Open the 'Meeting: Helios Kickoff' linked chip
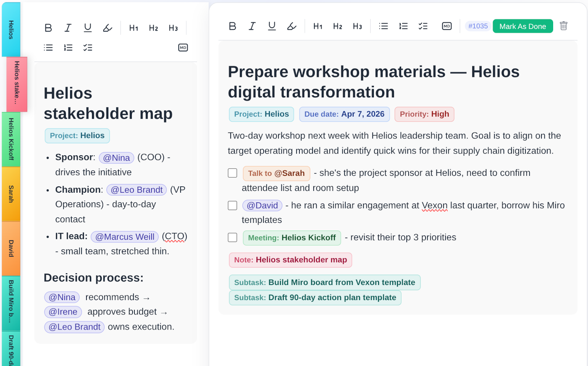 292,238
